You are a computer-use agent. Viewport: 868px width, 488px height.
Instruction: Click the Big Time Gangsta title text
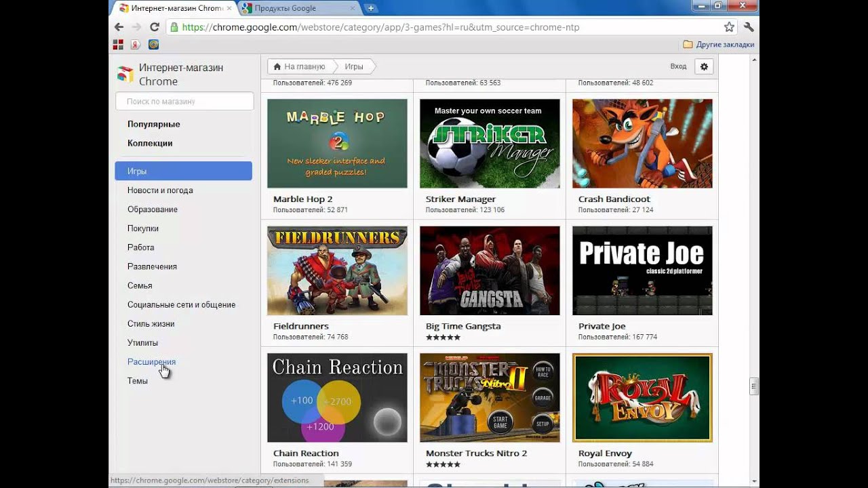pyautogui.click(x=463, y=326)
